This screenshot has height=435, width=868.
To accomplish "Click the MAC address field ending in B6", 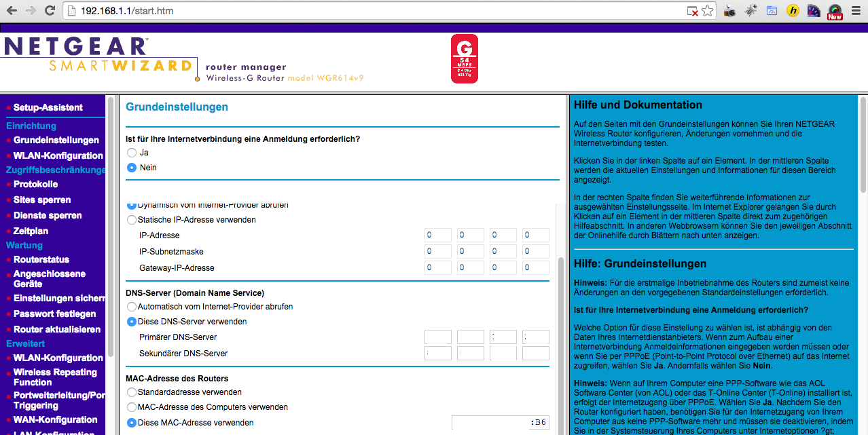I will click(x=501, y=423).
